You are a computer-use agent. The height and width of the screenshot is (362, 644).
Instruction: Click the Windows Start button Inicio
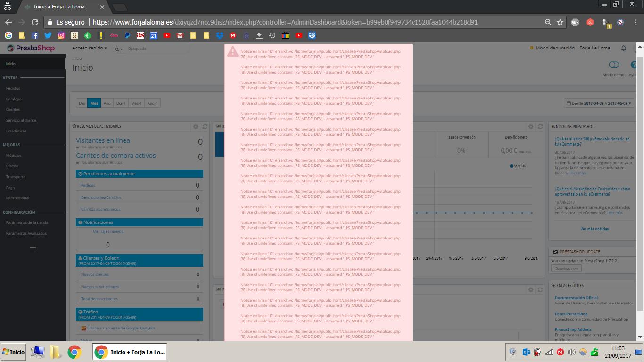click(13, 352)
